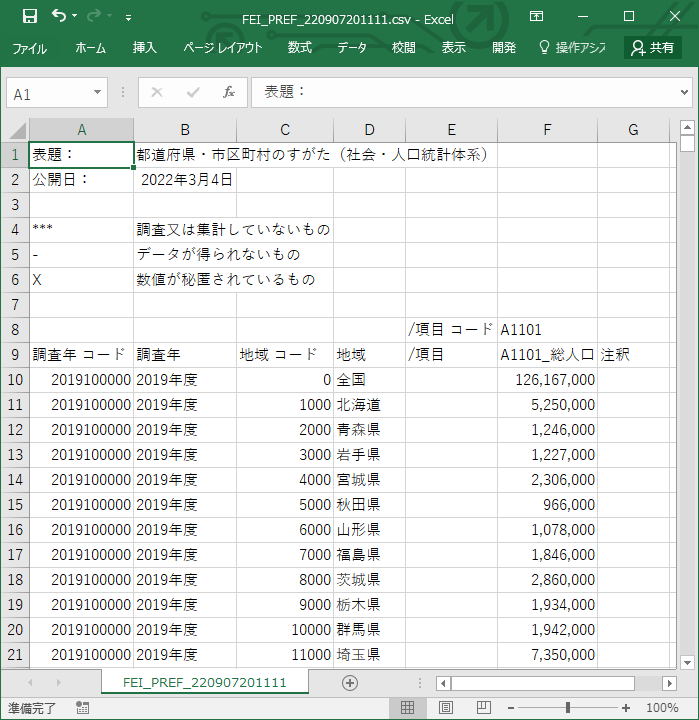Click the zoom slider handle
Viewport: 699px width, 720px height.
click(x=567, y=708)
